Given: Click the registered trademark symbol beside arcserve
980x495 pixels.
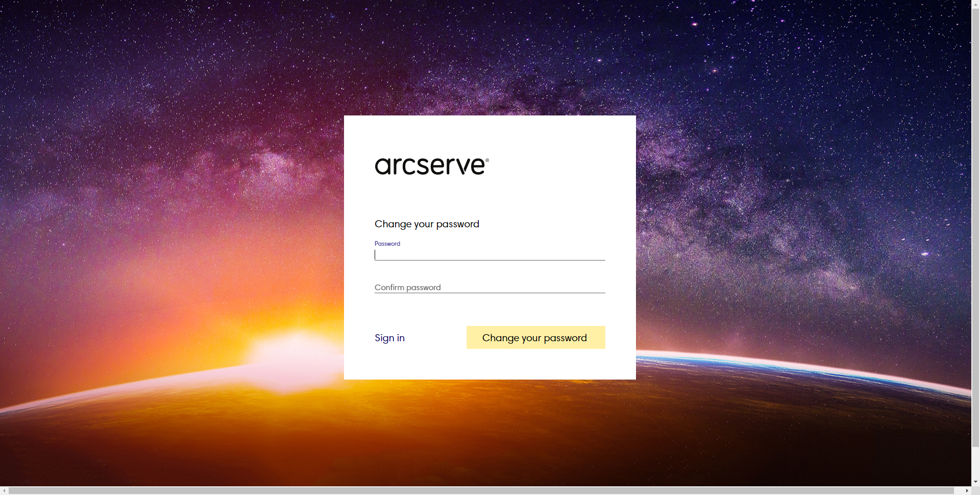Looking at the screenshot, I should (x=487, y=160).
